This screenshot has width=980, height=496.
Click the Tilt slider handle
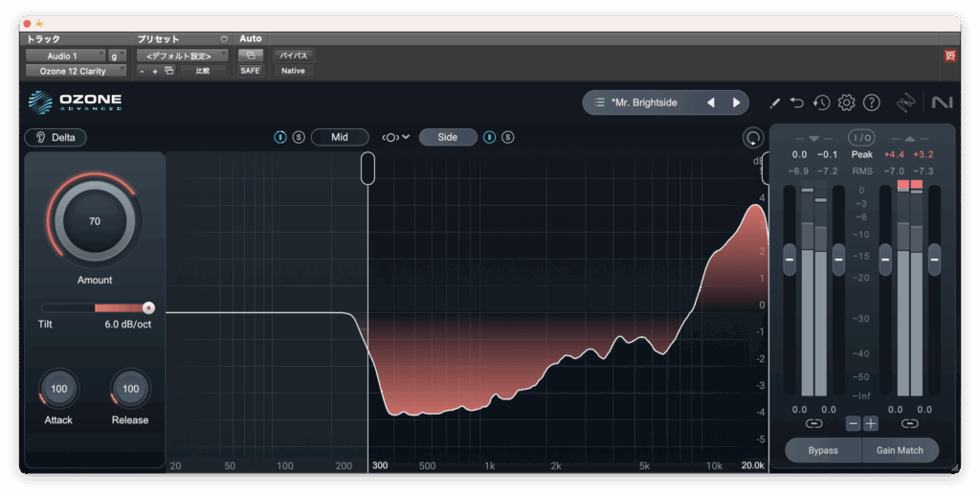(148, 307)
